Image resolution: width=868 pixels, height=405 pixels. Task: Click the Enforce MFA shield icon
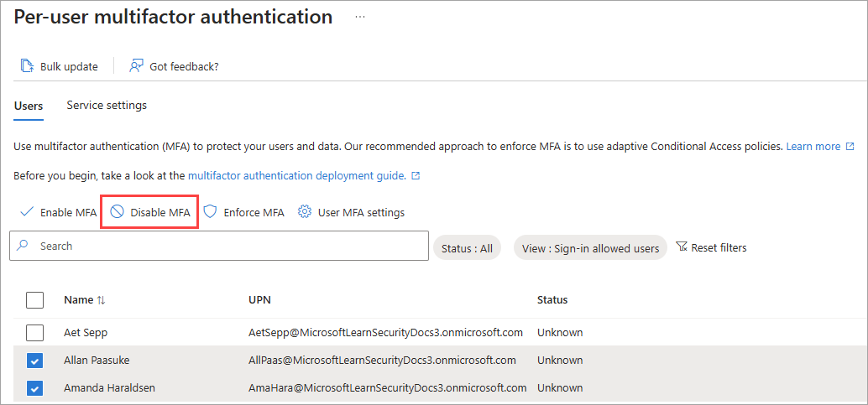click(210, 212)
